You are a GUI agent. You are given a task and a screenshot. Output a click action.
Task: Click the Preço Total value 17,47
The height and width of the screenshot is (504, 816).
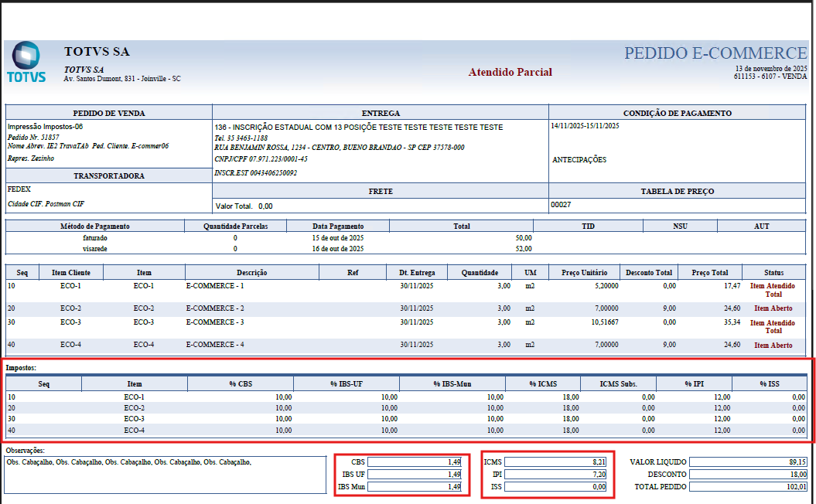pos(732,285)
